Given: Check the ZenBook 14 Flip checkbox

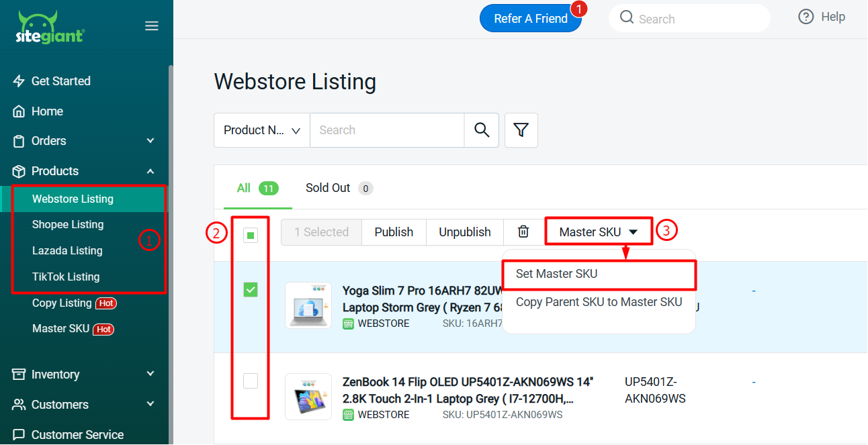Looking at the screenshot, I should [251, 381].
